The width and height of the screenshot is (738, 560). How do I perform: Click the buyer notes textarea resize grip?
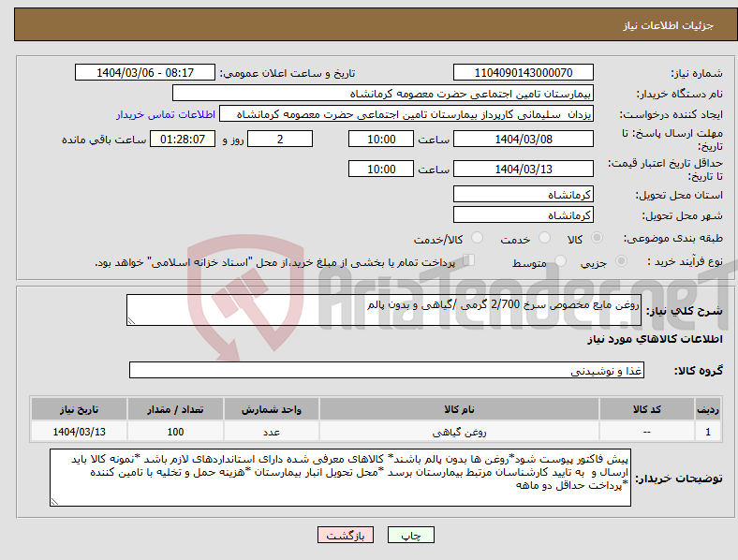click(54, 502)
